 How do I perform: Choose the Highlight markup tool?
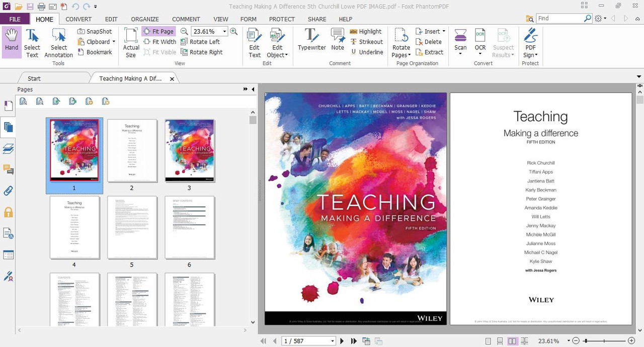366,31
